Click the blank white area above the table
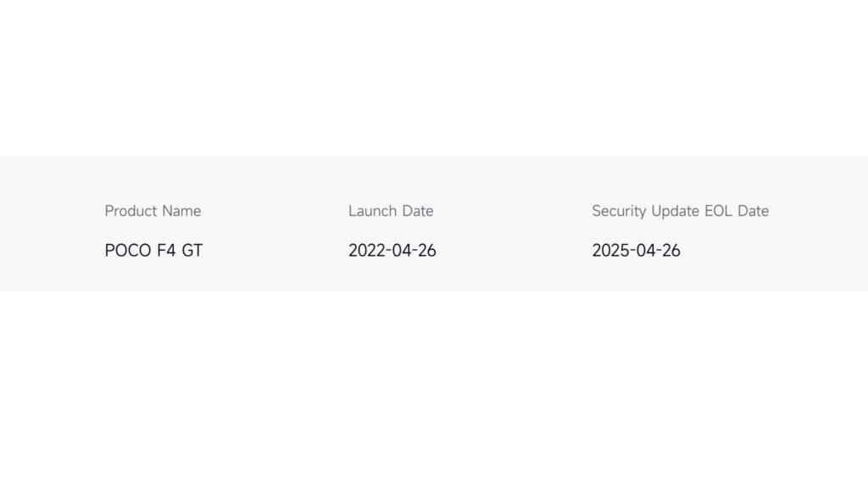 tap(434, 77)
